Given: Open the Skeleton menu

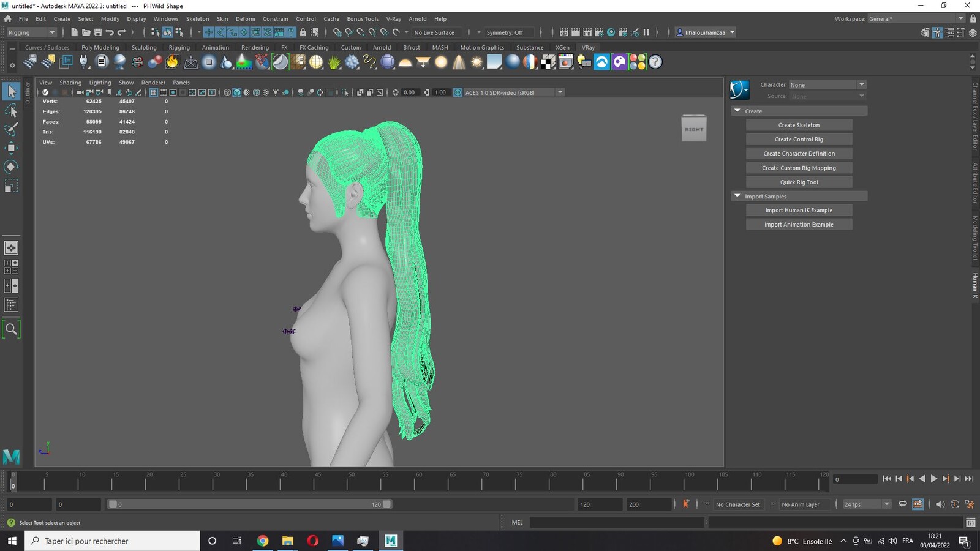Looking at the screenshot, I should point(197,19).
